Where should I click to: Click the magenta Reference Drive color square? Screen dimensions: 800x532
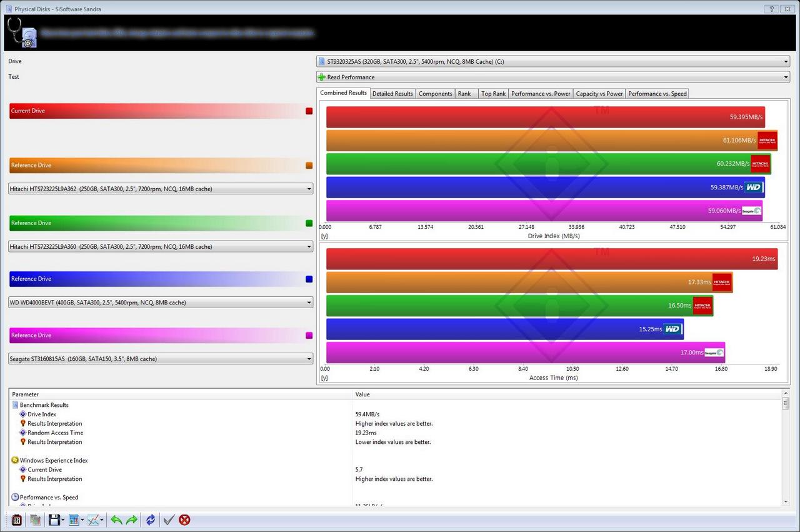point(309,336)
